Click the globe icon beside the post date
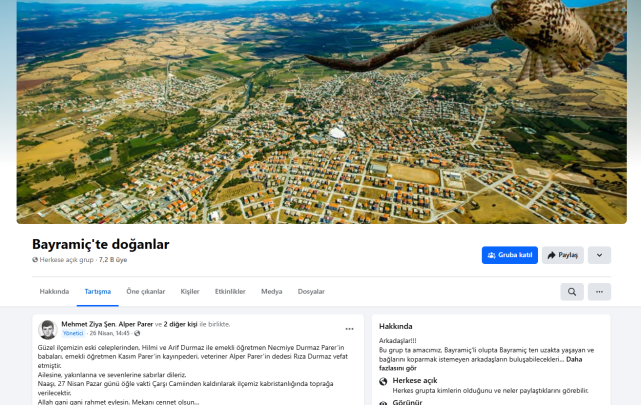This screenshot has height=405, width=641. [x=137, y=333]
